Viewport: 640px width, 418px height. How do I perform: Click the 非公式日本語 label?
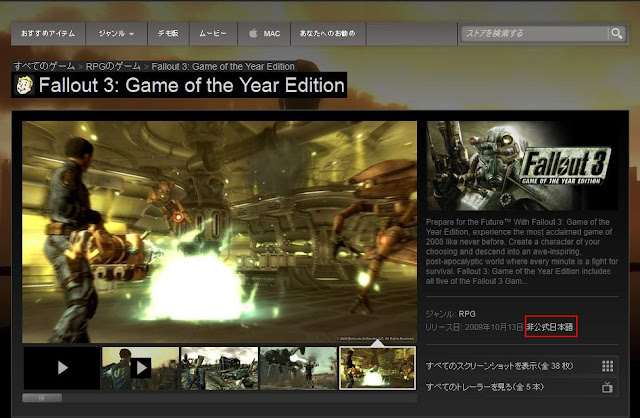pyautogui.click(x=550, y=327)
